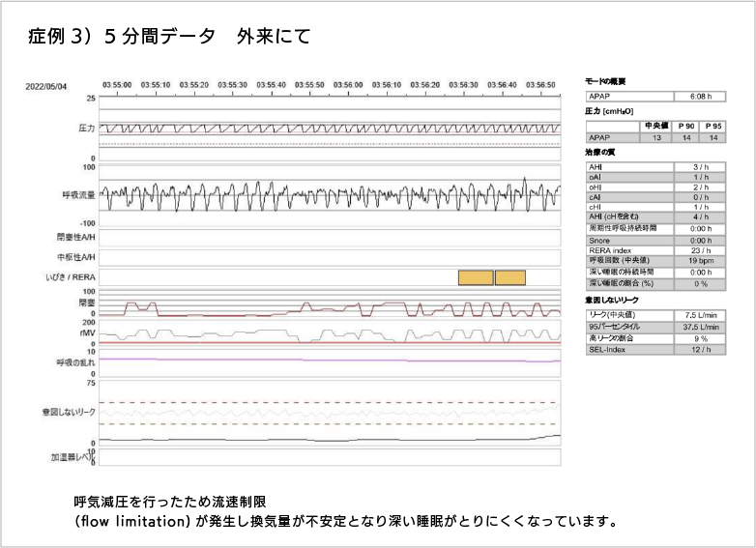Click the 意図しないリーク table heading on the right
The width and height of the screenshot is (756, 548).
[x=612, y=301]
